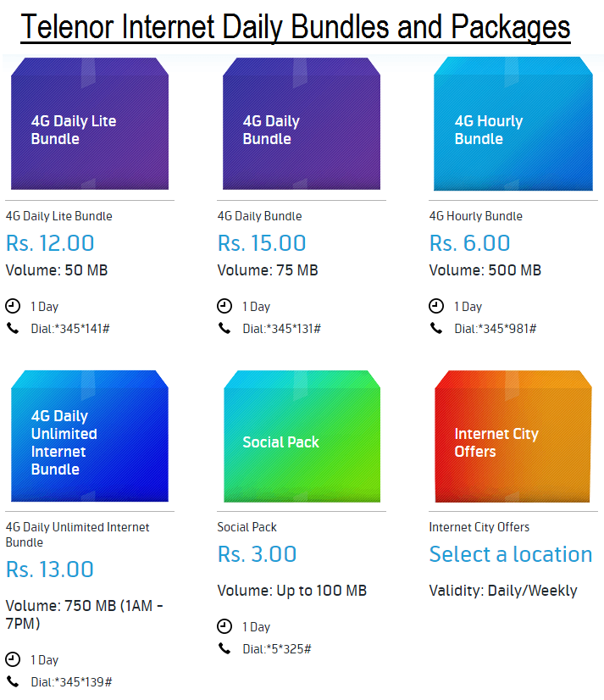Open the purple 4G Daily Bundle tile
604x700 pixels.
pos(302,124)
